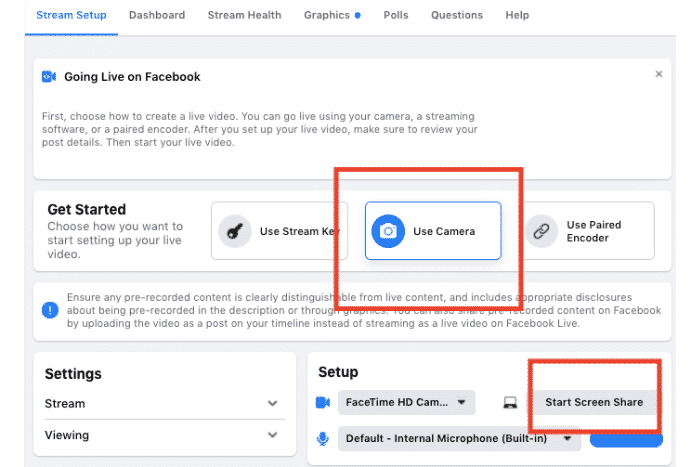Expand the Viewing settings section

tap(272, 435)
